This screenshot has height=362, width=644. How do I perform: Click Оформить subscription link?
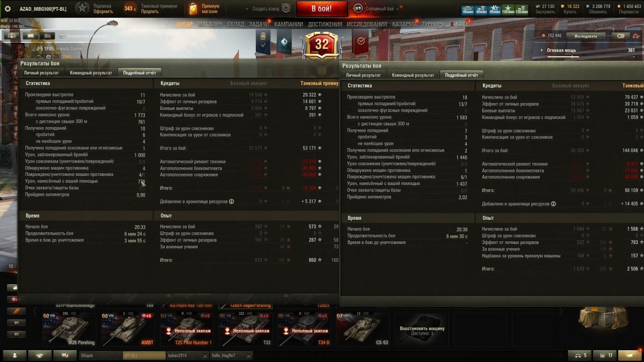coord(103,11)
